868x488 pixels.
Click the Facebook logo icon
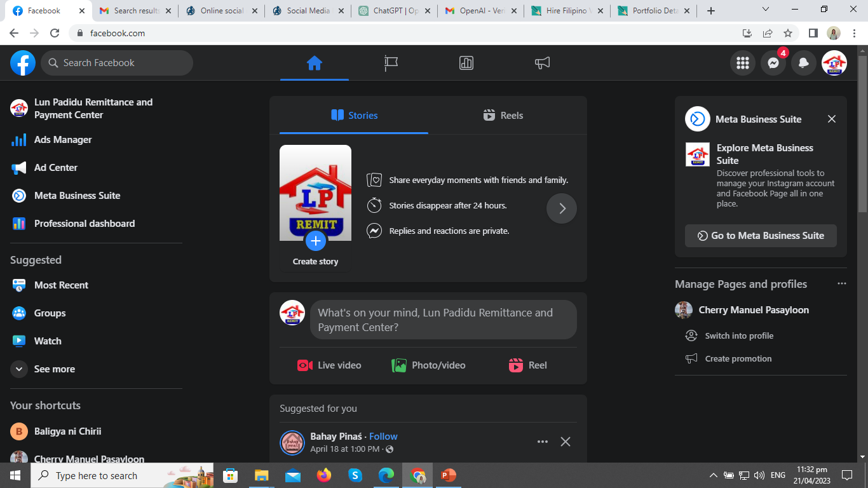tap(23, 63)
